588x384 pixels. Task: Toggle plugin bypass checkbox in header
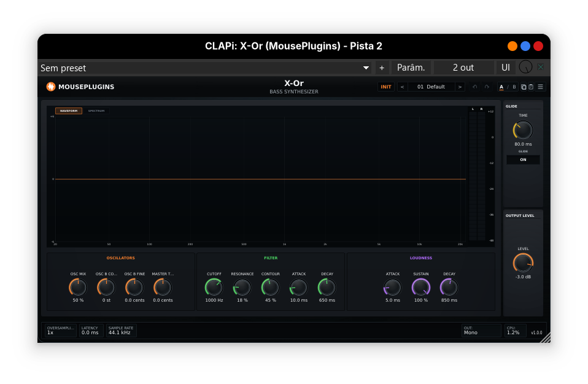[x=541, y=67]
